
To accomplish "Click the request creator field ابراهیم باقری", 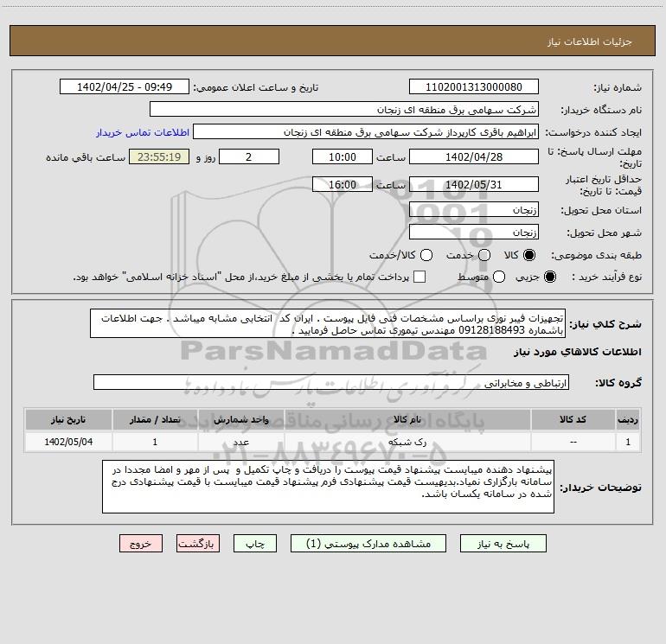I will click(x=366, y=132).
